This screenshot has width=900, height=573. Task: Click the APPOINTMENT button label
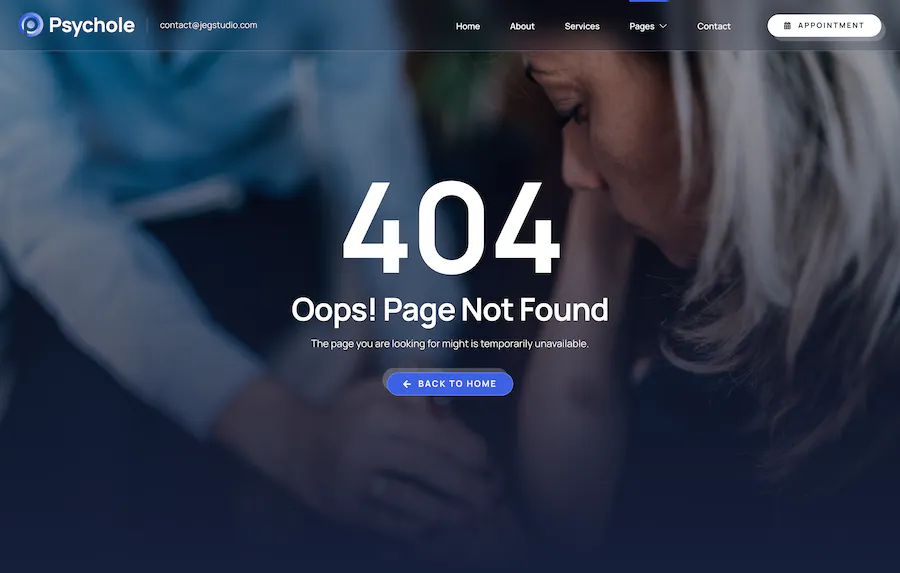831,26
